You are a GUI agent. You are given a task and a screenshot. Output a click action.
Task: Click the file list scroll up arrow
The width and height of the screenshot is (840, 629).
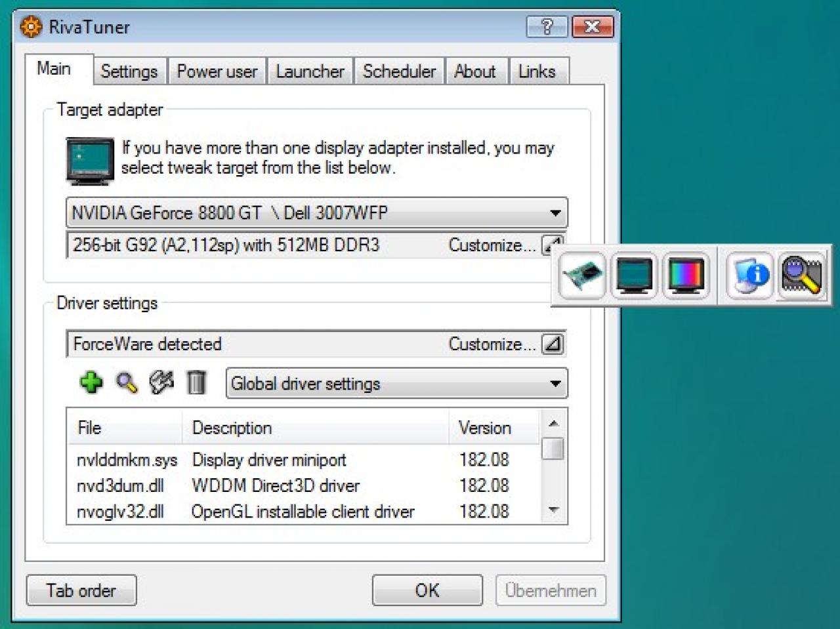(553, 423)
